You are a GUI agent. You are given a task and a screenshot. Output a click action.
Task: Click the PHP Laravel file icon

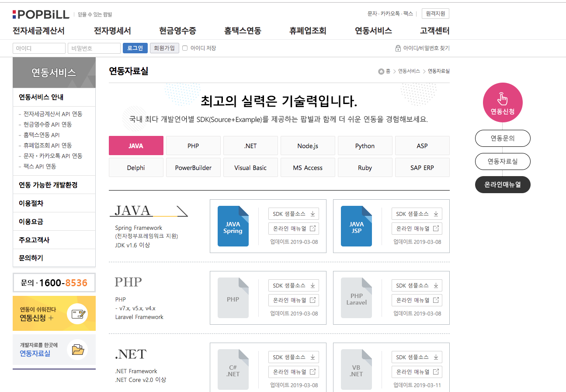click(x=356, y=298)
